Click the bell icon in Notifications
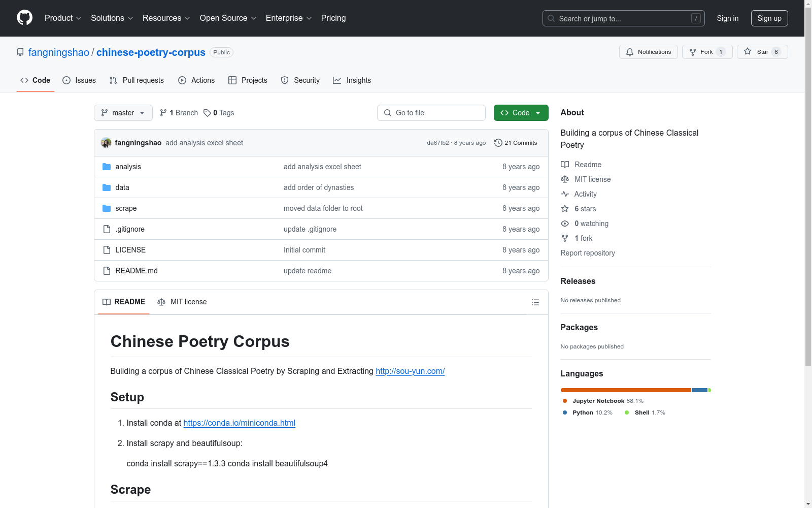The image size is (812, 508). (x=630, y=52)
